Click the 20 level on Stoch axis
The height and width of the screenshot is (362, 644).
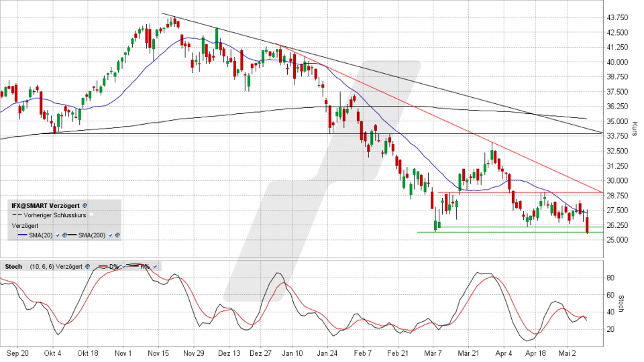pos(610,329)
